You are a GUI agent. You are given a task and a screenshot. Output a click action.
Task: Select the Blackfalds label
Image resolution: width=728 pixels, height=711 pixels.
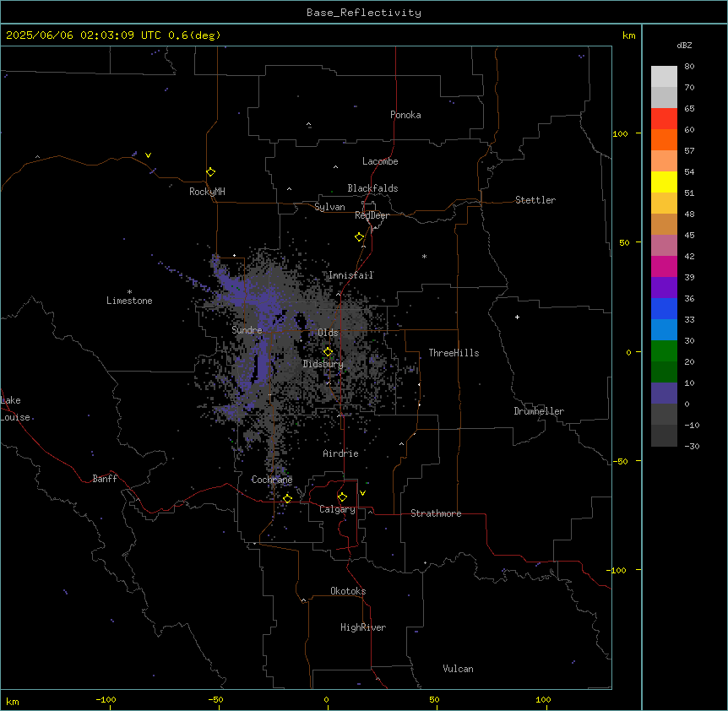point(372,188)
